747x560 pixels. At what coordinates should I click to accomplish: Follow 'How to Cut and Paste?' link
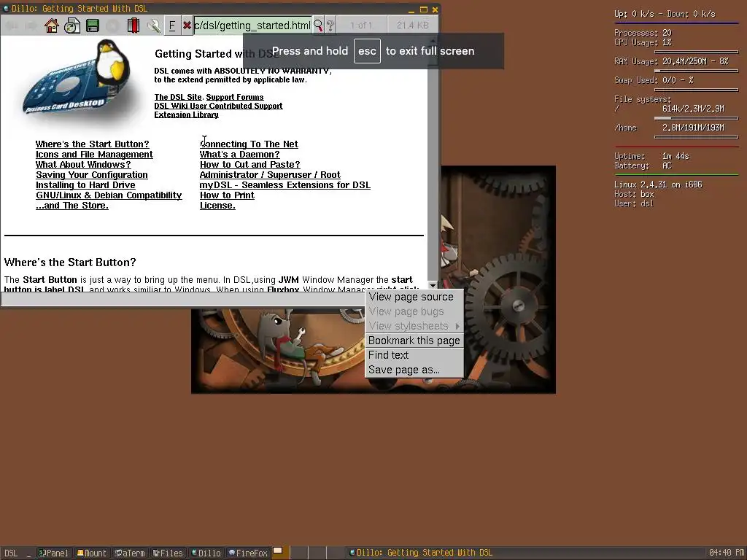point(249,165)
